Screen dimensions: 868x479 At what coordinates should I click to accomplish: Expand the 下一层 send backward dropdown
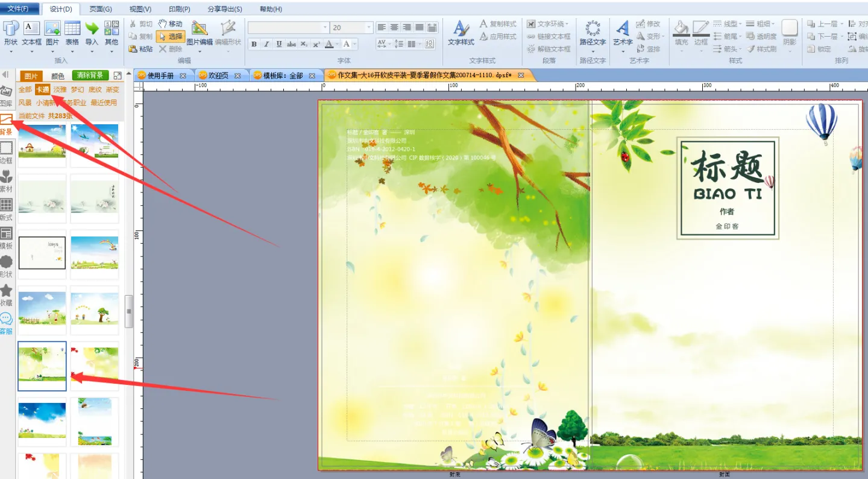(x=841, y=36)
